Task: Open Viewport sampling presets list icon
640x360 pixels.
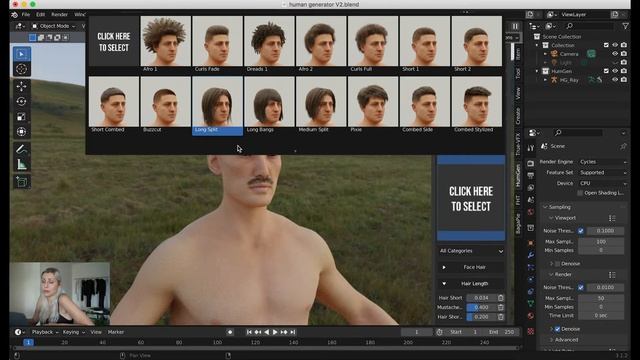Action: click(612, 218)
